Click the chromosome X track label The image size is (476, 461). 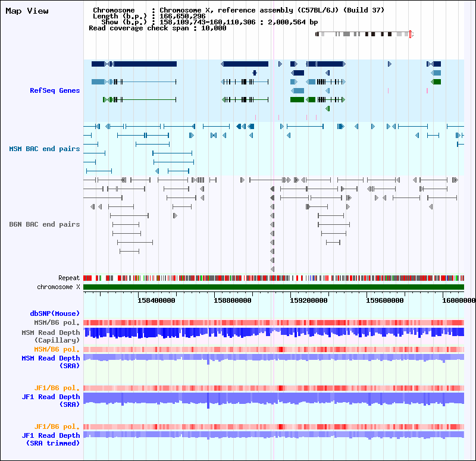click(58, 287)
